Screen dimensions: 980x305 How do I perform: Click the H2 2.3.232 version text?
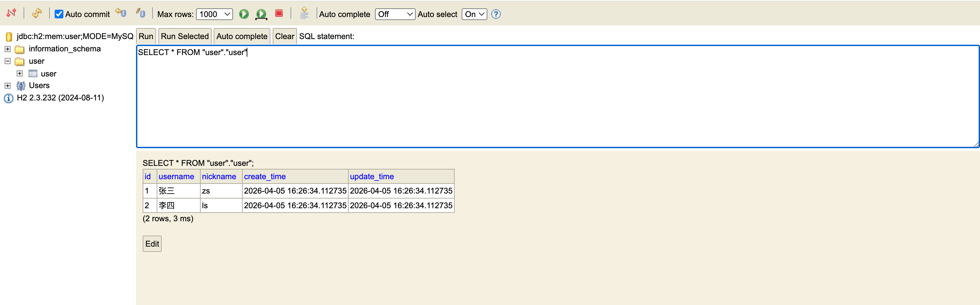click(x=60, y=97)
